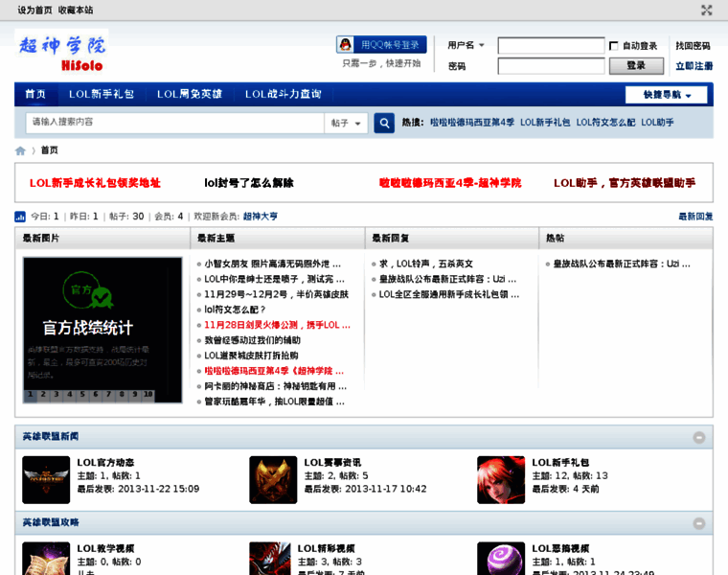Viewport: 728px width, 575px height.
Task: Click the 用QQ帐号登录 button
Action: pos(381,45)
